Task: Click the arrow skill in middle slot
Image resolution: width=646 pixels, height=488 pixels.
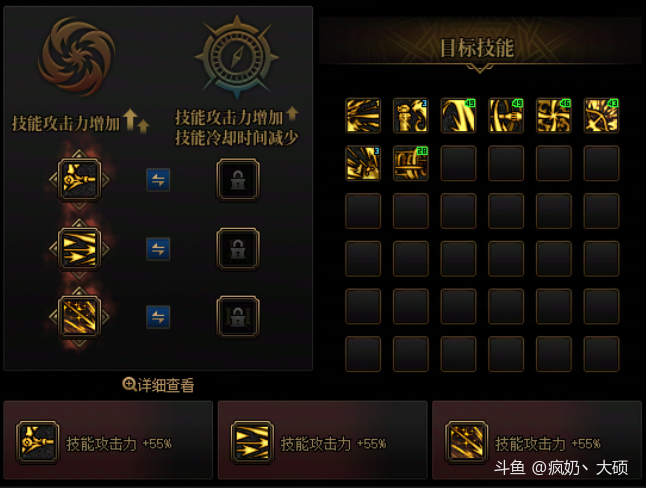Action: coord(80,249)
